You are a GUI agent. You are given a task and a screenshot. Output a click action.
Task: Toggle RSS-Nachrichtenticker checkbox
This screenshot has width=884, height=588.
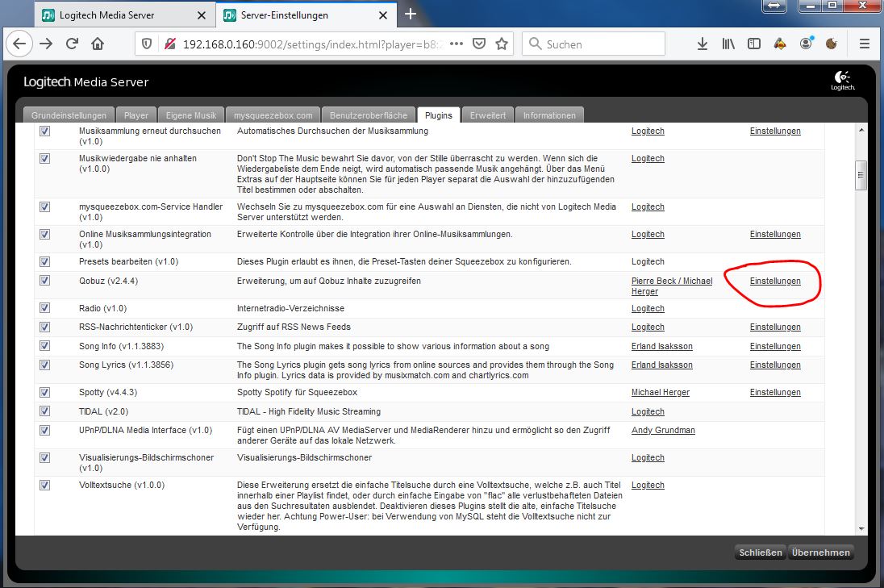coord(44,327)
